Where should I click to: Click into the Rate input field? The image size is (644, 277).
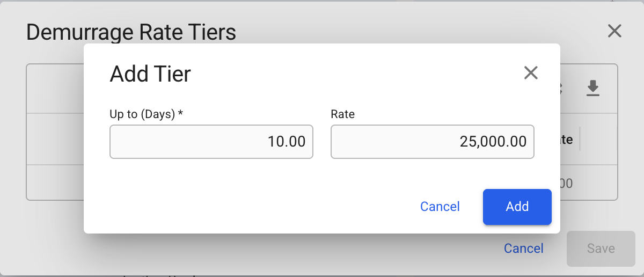pyautogui.click(x=432, y=142)
